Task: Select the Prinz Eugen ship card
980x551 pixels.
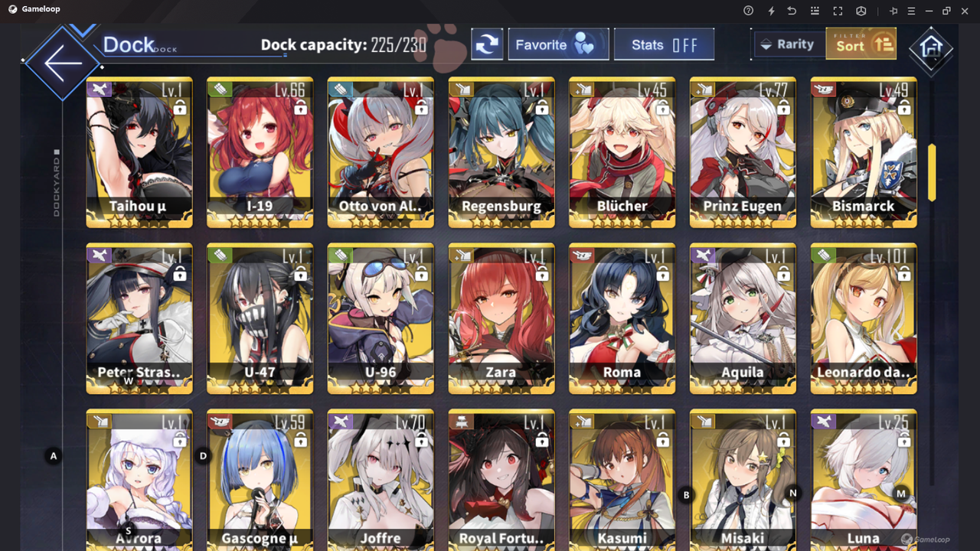Action: pos(743,152)
